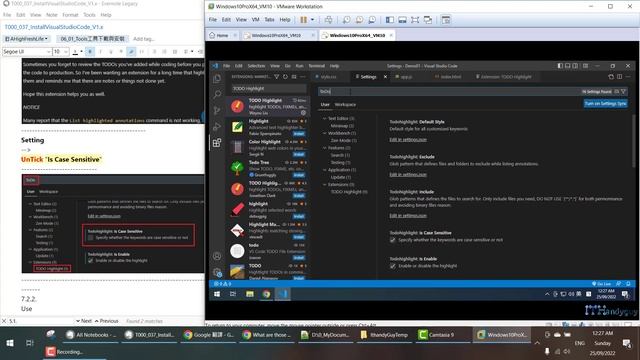The width and height of the screenshot is (640, 360).
Task: Clear the extensions search results
Action: (x=294, y=76)
